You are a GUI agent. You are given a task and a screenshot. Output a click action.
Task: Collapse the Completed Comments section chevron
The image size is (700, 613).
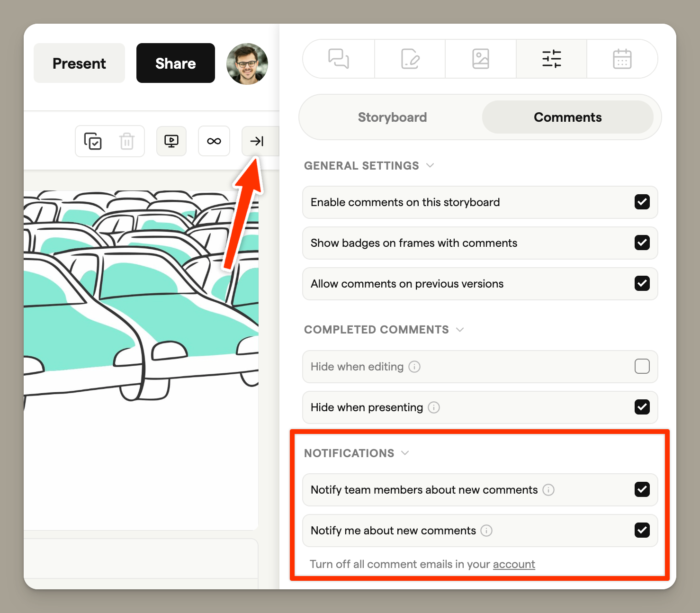pos(460,330)
